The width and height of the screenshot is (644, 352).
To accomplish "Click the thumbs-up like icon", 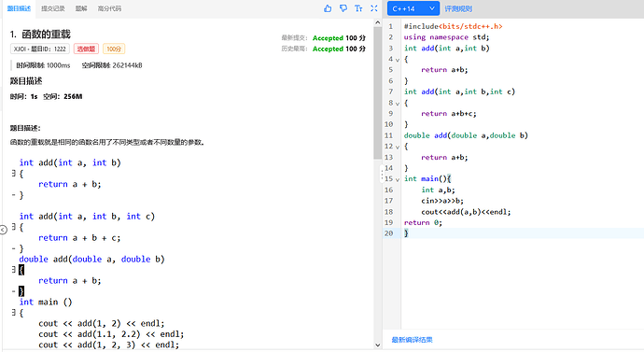I will point(328,8).
